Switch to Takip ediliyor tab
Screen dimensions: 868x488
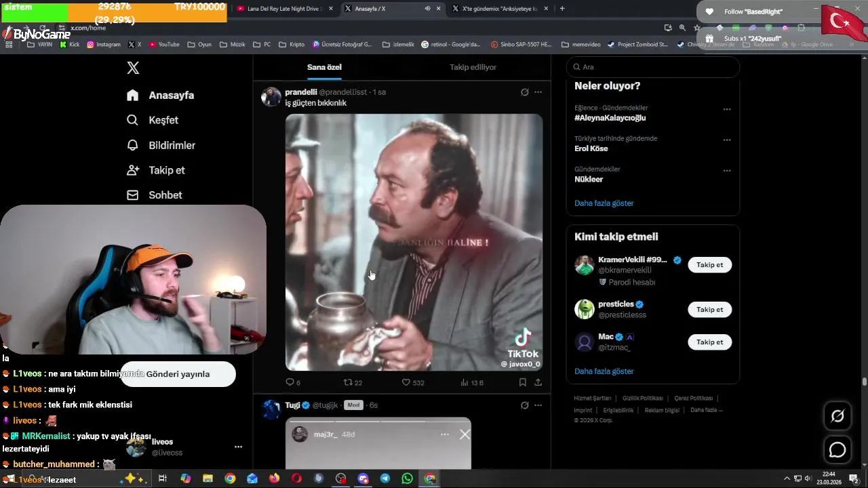[x=473, y=67]
